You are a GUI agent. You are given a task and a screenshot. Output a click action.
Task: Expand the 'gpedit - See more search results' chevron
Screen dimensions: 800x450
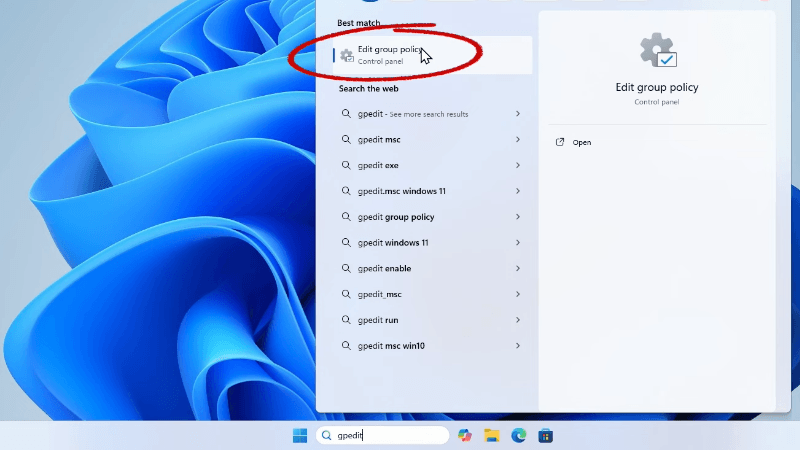[518, 114]
